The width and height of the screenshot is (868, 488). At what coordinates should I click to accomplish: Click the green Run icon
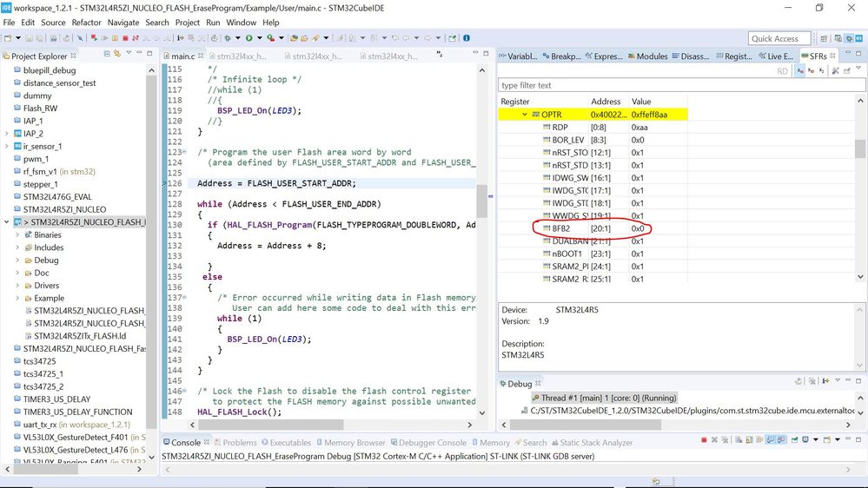(x=249, y=38)
